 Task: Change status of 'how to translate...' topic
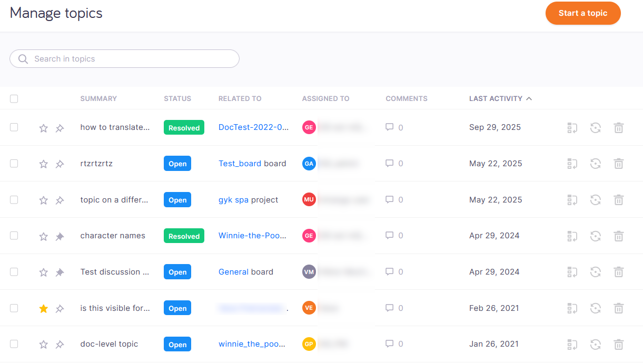[596, 127]
